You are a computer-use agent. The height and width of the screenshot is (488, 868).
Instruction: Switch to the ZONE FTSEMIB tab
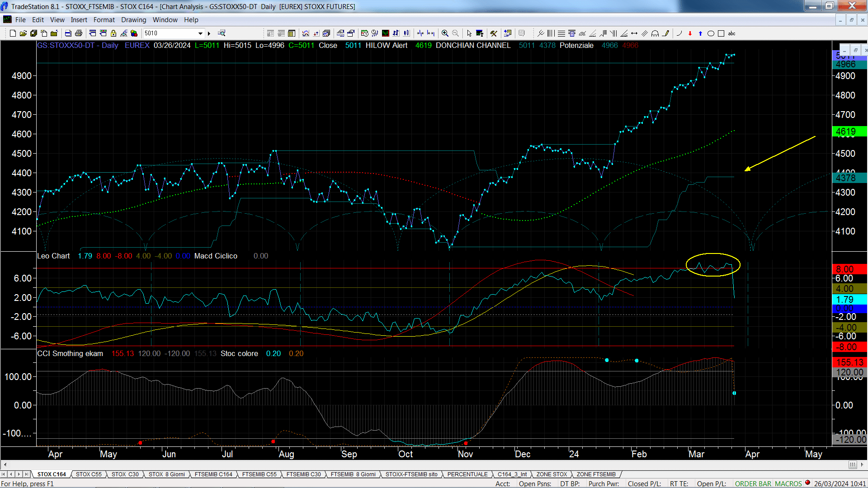coord(596,474)
